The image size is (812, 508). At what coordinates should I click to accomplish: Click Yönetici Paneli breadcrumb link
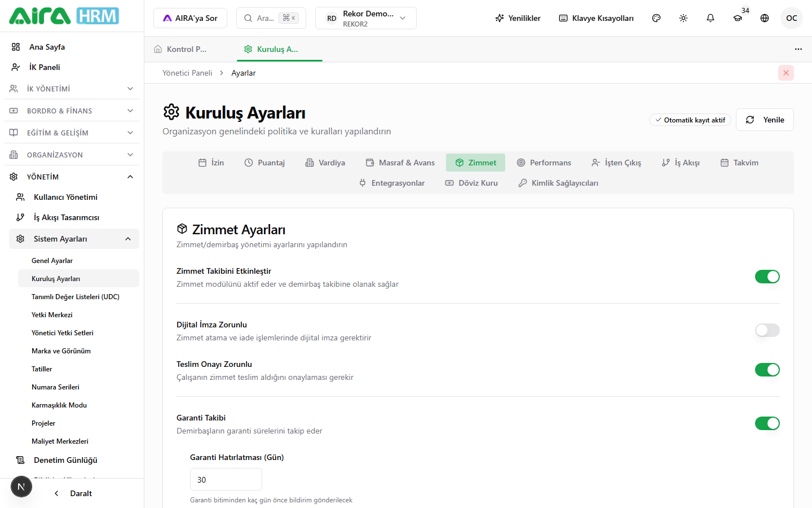[187, 73]
